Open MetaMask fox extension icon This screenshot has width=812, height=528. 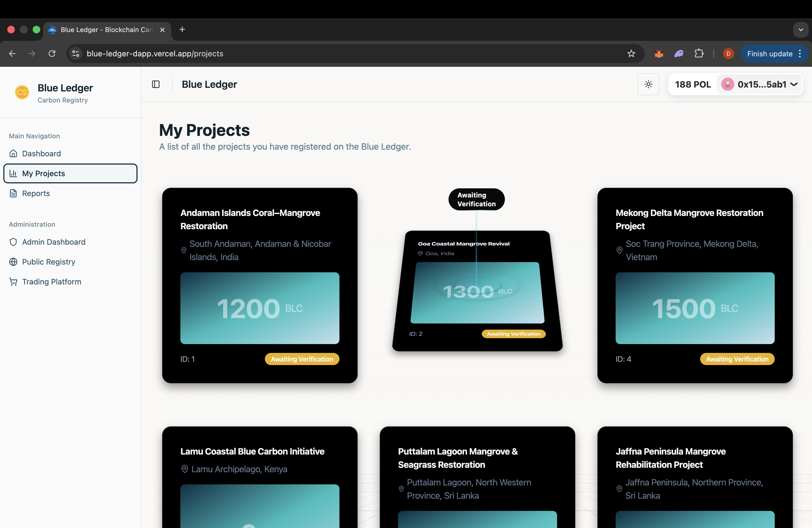pyautogui.click(x=659, y=54)
